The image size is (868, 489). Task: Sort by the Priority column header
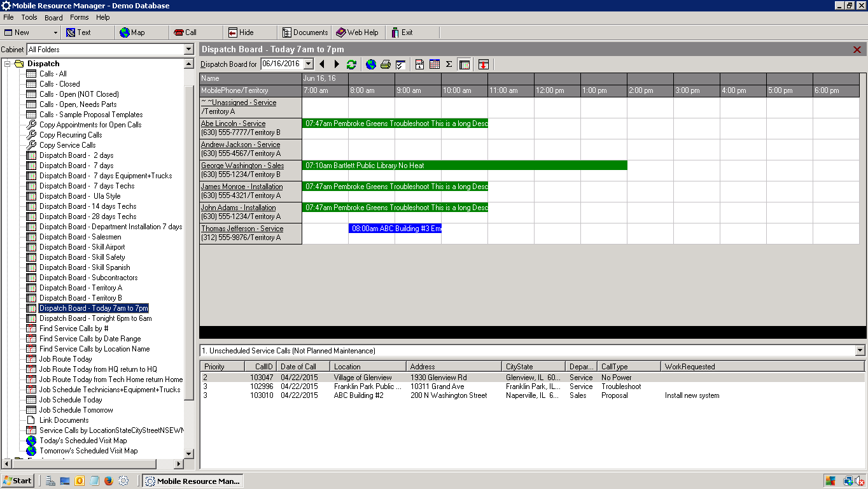(x=223, y=367)
